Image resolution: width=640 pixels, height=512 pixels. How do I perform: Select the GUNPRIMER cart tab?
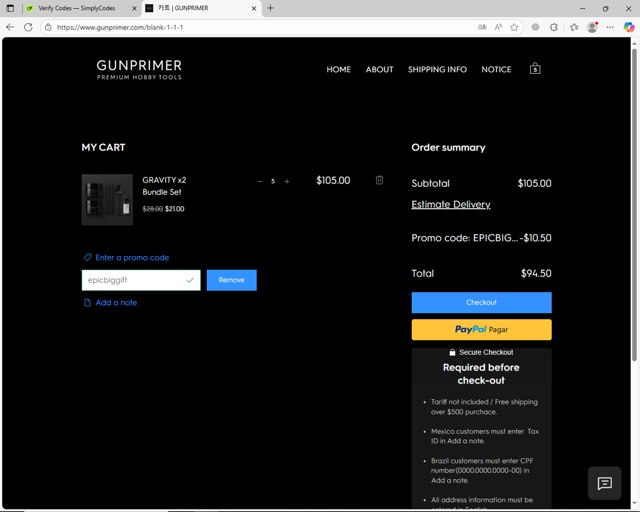183,8
